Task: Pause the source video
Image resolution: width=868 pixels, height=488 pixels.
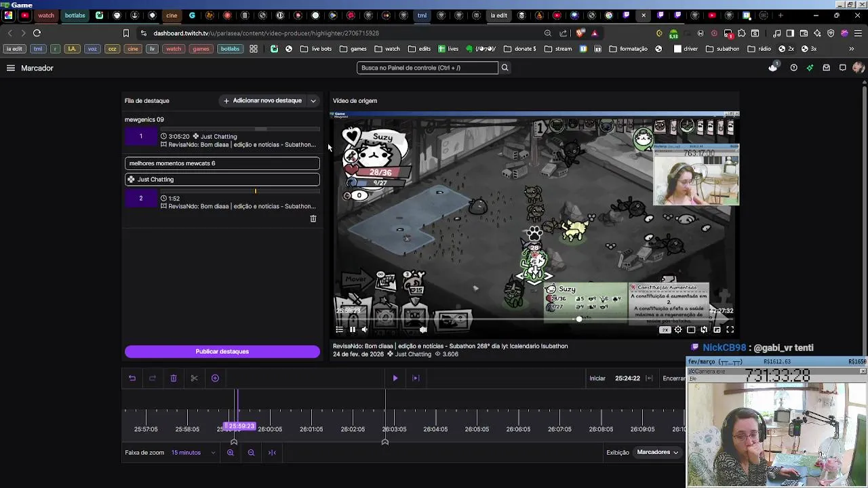Action: 353,330
